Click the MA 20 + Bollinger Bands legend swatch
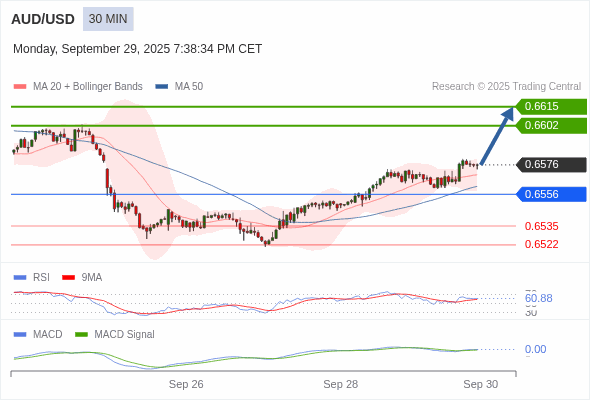The image size is (590, 400). tap(20, 87)
